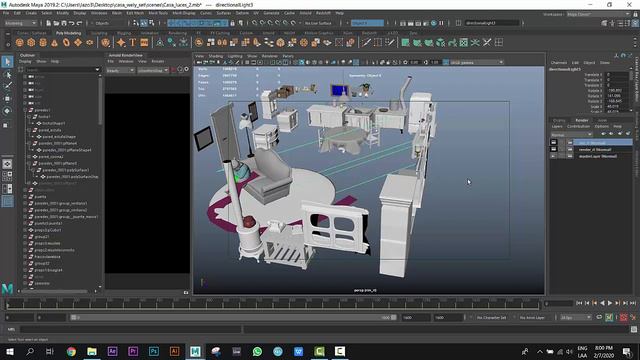Viewport: 640px width, 360px height.
Task: Create a polygon cube from the shelf
Action: 31,42
